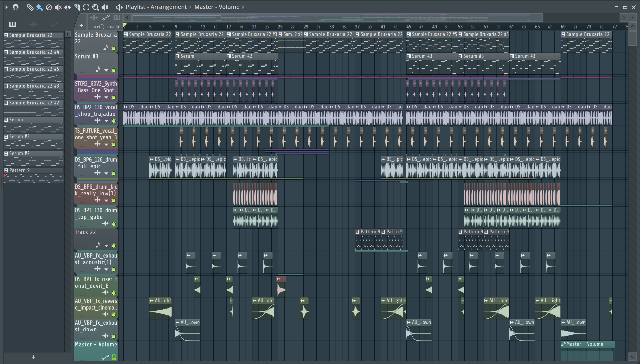Viewport: 640px width, 364px height.
Task: Toggle the magnet snap icon
Action: point(16,7)
